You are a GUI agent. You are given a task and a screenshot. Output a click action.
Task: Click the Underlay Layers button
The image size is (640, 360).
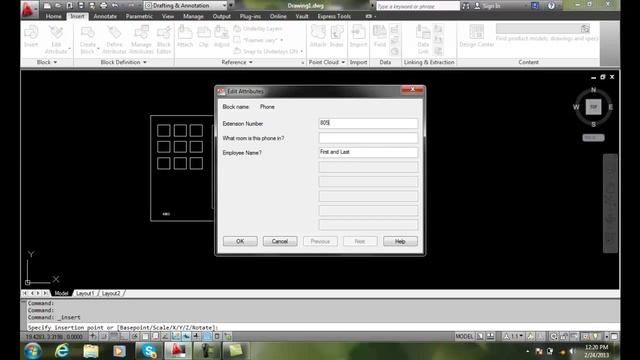point(258,29)
